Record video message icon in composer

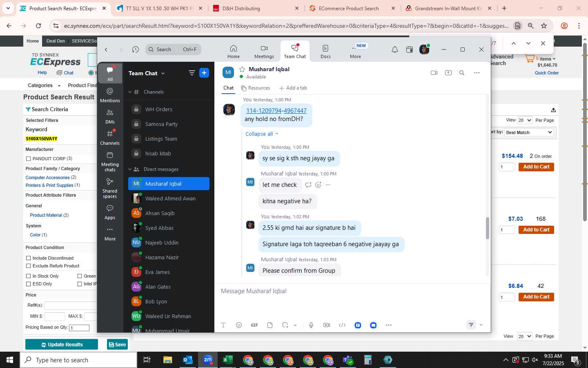point(327,325)
